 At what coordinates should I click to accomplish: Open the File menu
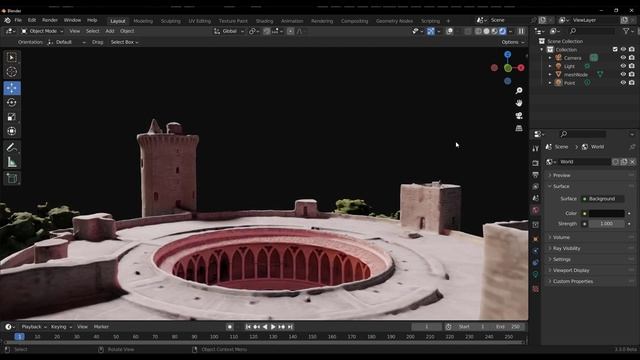click(x=18, y=20)
